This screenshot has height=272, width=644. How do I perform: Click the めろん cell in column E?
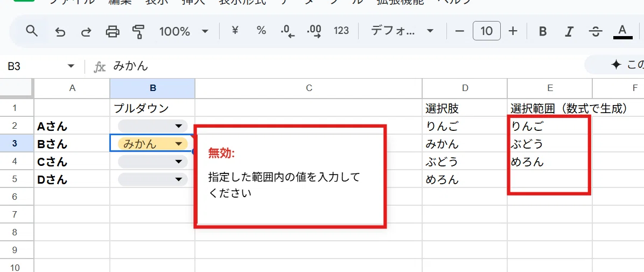click(x=550, y=162)
